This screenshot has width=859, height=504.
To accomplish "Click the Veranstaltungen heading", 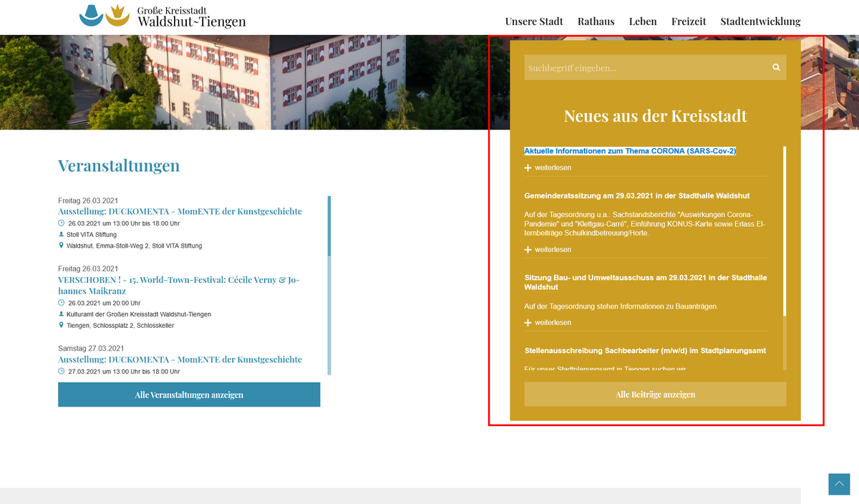I will [x=119, y=166].
